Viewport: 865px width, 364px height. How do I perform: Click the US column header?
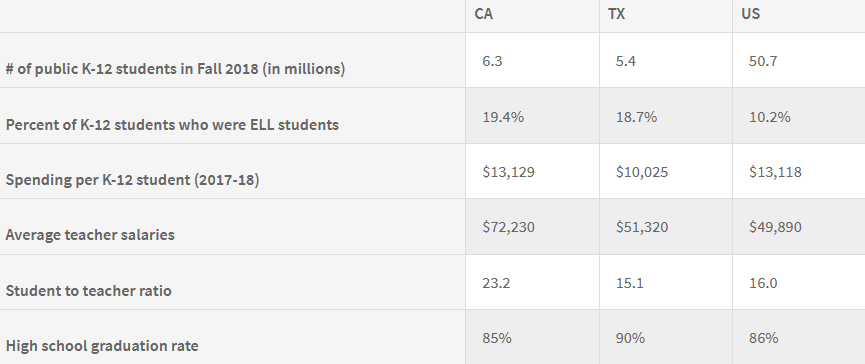(750, 14)
